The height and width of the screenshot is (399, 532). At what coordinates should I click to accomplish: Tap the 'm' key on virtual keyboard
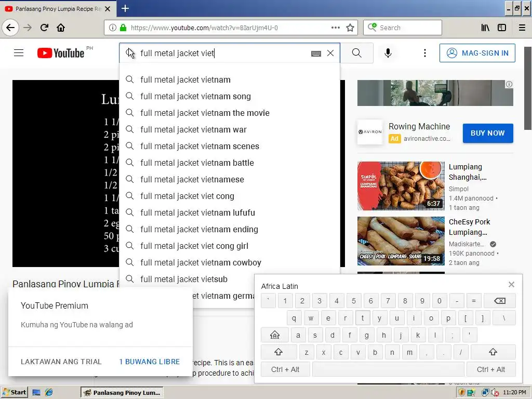coord(409,352)
